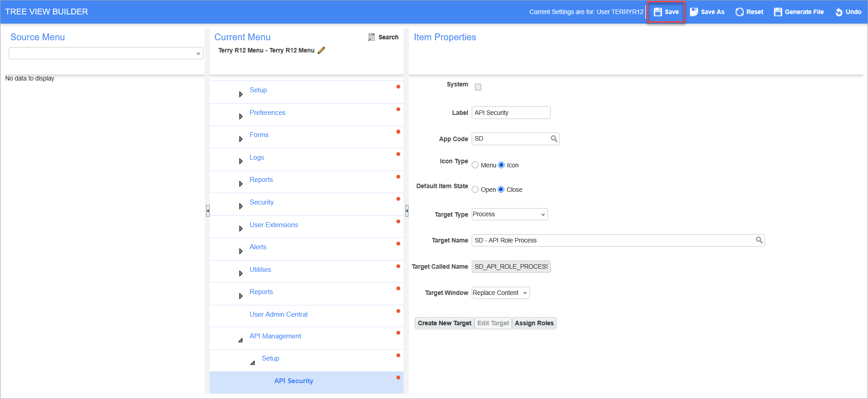Viewport: 868px width, 399px height.
Task: Click the Target Called Name field
Action: 511,266
